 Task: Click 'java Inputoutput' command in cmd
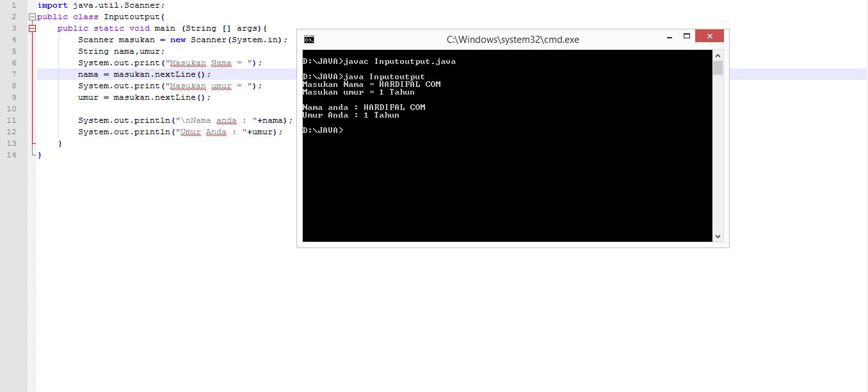pos(384,77)
